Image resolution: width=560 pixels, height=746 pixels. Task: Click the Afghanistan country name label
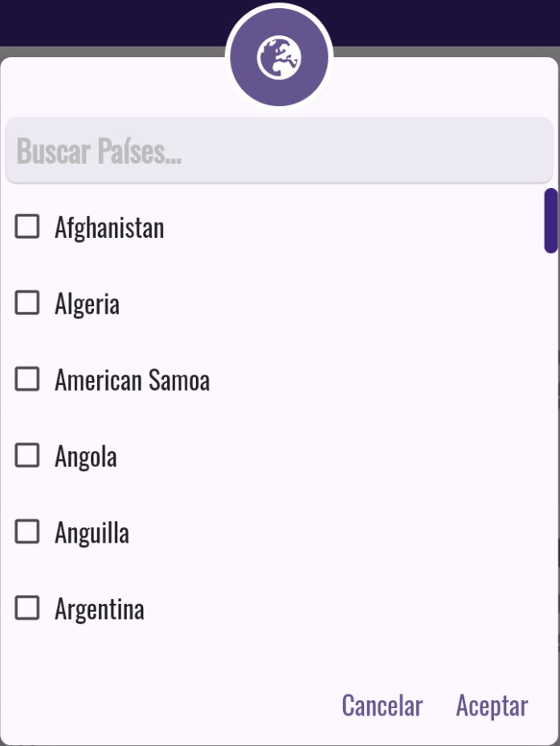click(x=109, y=227)
